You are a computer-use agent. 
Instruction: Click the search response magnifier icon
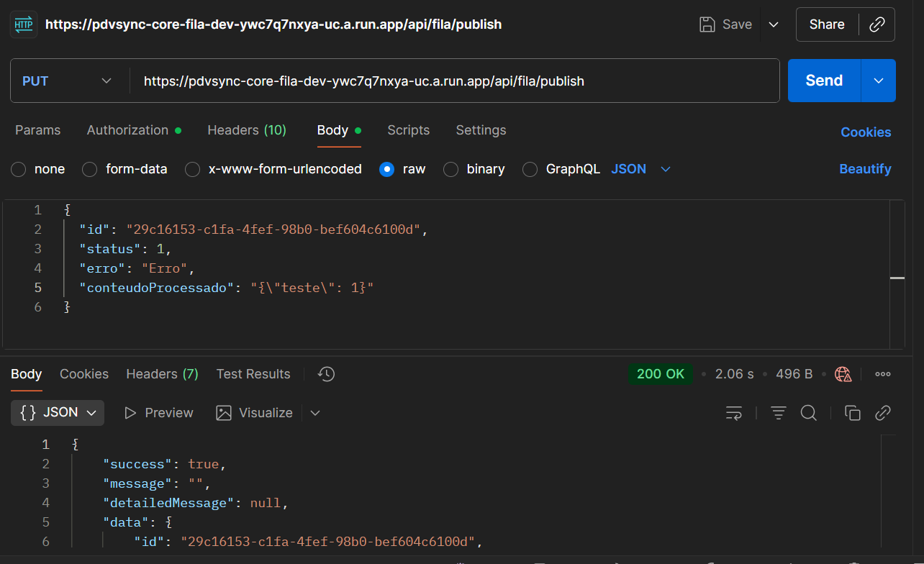(x=808, y=413)
